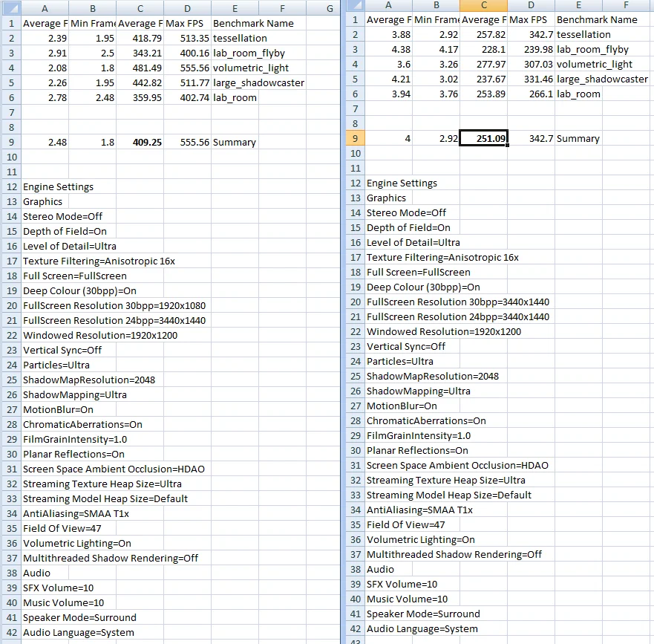This screenshot has height=644, width=654.
Task: Select left cell 555.56 in volumetric_light row
Action: [x=187, y=68]
